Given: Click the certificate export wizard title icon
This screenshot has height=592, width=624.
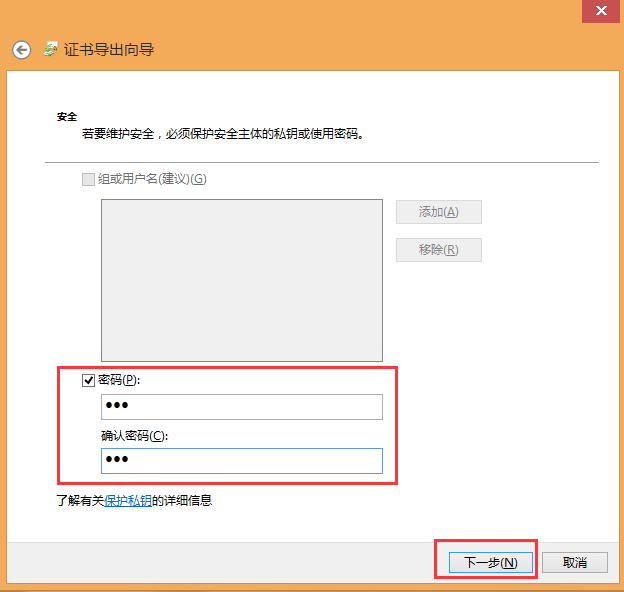Looking at the screenshot, I should pos(51,49).
